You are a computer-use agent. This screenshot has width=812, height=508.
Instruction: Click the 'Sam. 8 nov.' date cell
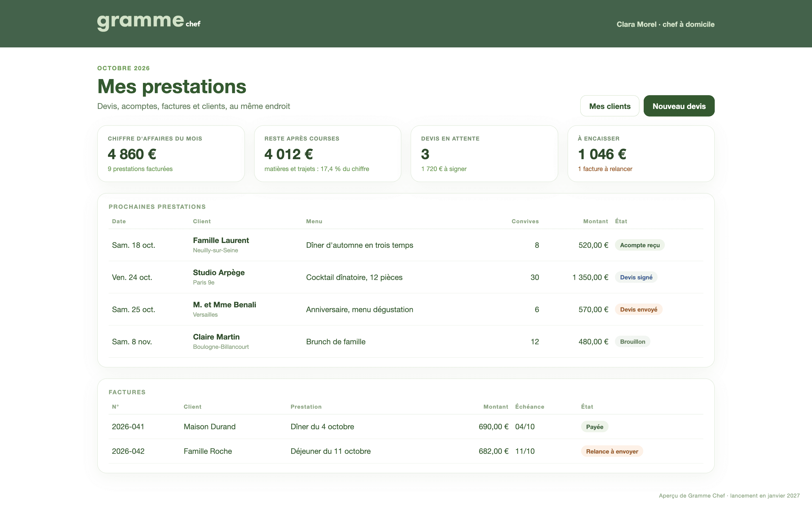pyautogui.click(x=132, y=342)
